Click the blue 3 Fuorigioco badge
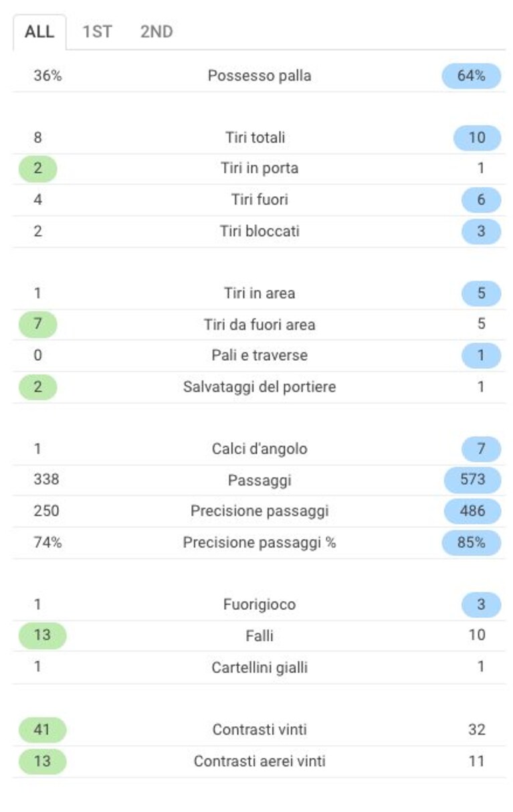Viewport: 513px width, 812px height. [481, 604]
